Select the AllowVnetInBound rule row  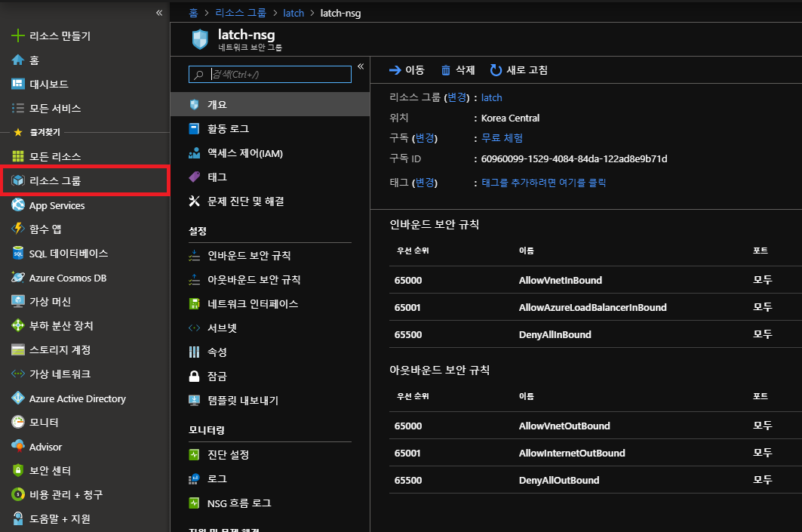click(x=595, y=280)
